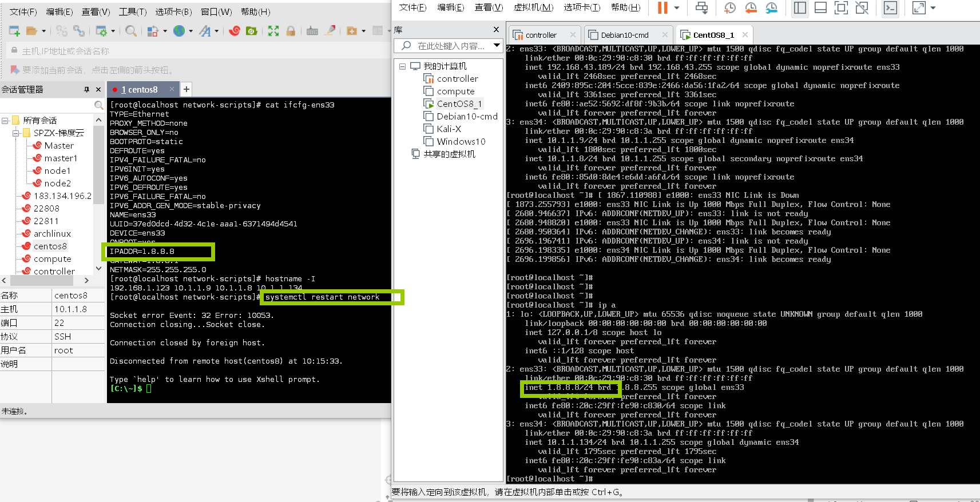980x502 pixels.
Task: Open Xshell 文件(F) menu
Action: coord(23,11)
